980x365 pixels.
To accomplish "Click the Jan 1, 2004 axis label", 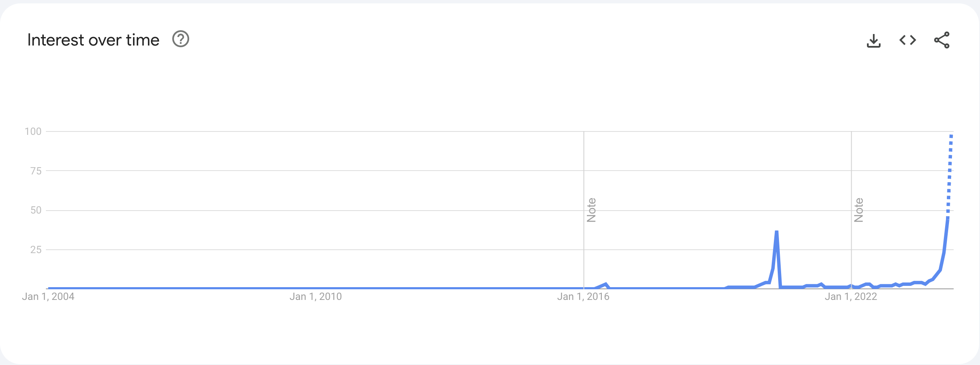I will click(48, 297).
